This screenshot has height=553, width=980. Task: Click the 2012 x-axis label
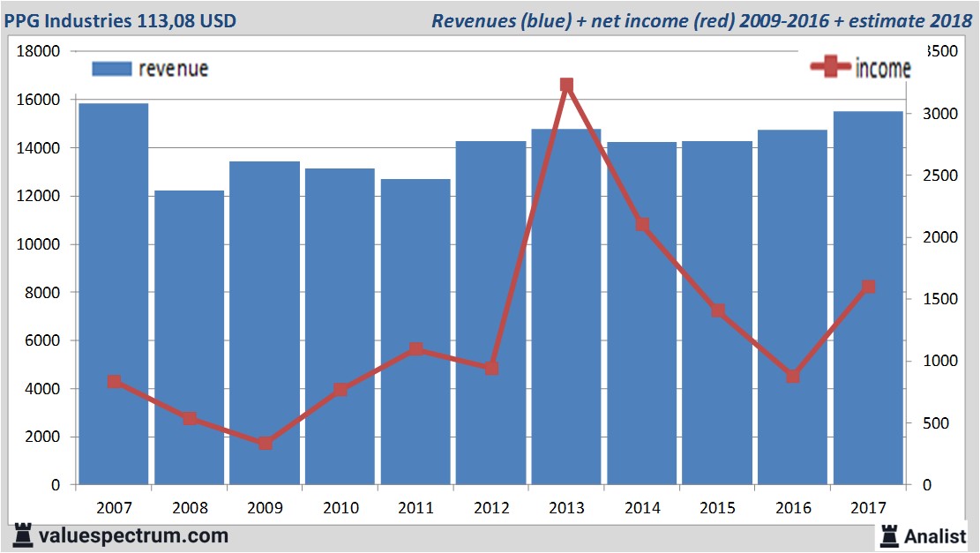coord(491,507)
